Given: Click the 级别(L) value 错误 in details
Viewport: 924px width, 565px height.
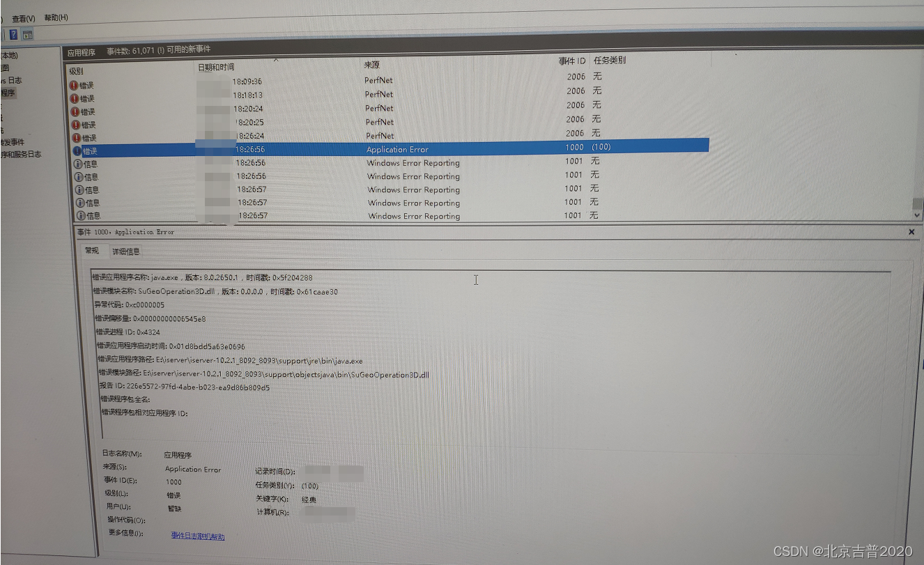Looking at the screenshot, I should coord(174,495).
